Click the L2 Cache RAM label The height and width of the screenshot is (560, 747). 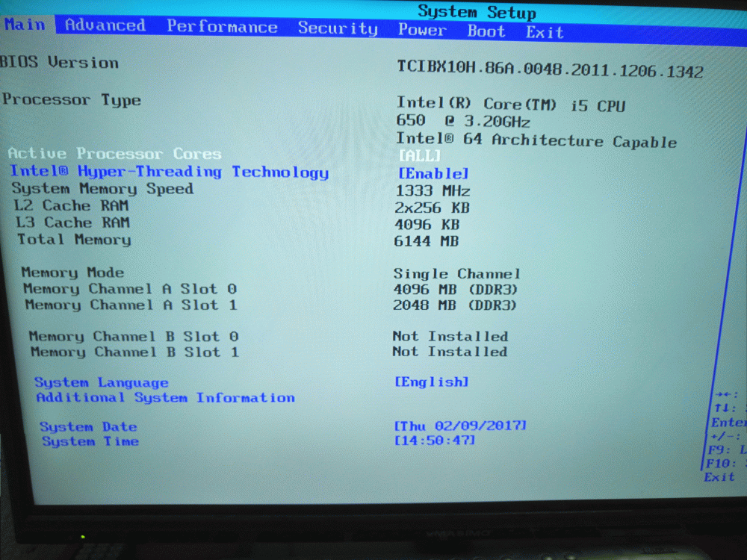click(72, 205)
